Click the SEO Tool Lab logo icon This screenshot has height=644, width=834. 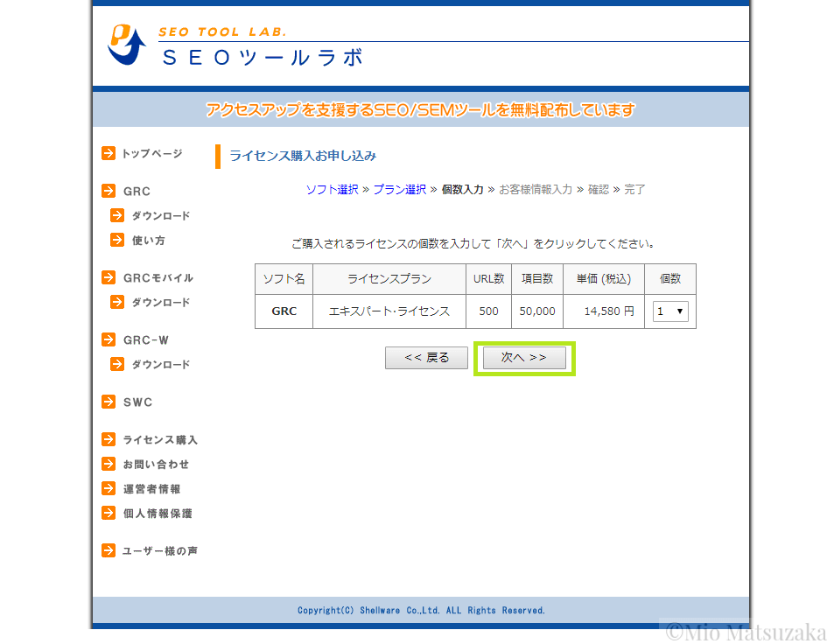pos(126,45)
